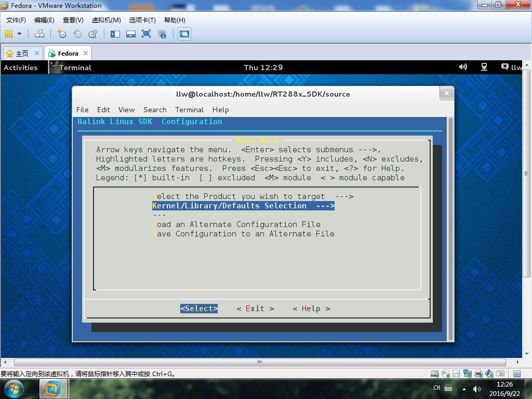The width and height of the screenshot is (532, 399).
Task: Open the Terminal menu in terminal menubar
Action: (x=189, y=110)
